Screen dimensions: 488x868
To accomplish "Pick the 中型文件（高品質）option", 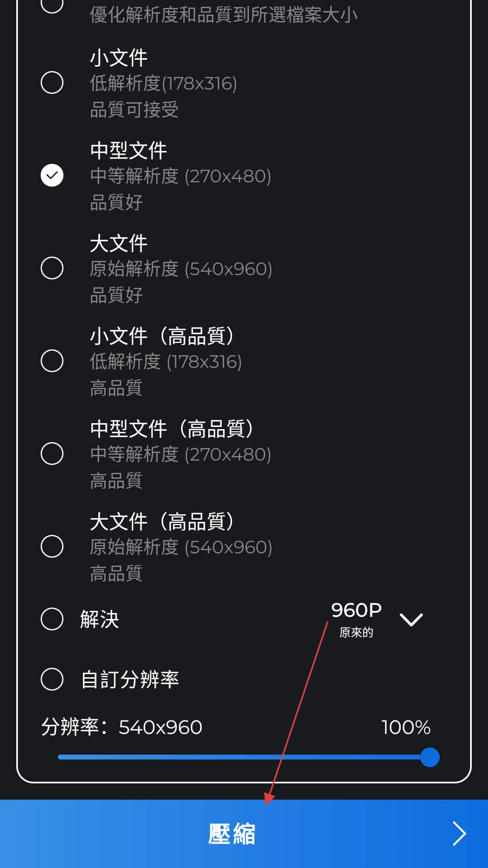I will [x=52, y=454].
